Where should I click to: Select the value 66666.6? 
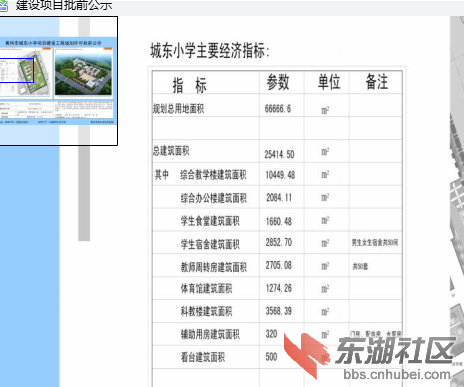278,109
